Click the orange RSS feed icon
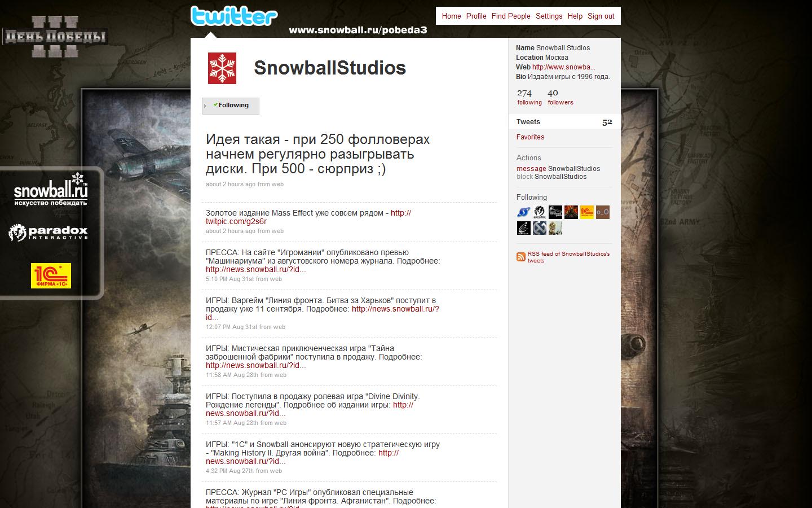The image size is (812, 508). [521, 257]
